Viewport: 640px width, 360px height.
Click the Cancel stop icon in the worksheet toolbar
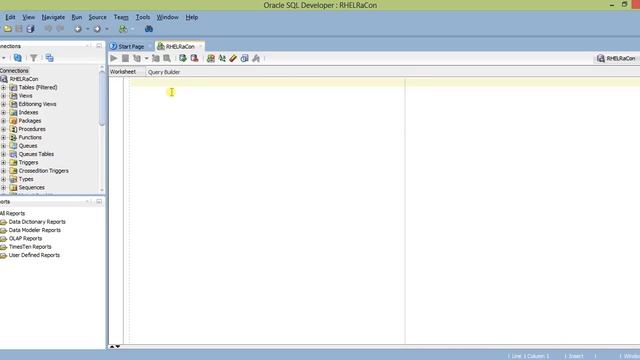pyautogui.click(x=125, y=58)
